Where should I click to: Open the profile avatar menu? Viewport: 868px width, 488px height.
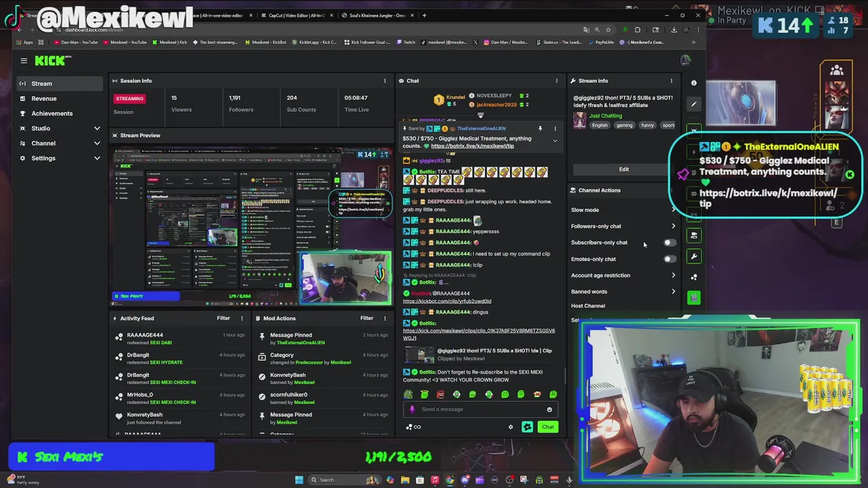click(x=686, y=60)
